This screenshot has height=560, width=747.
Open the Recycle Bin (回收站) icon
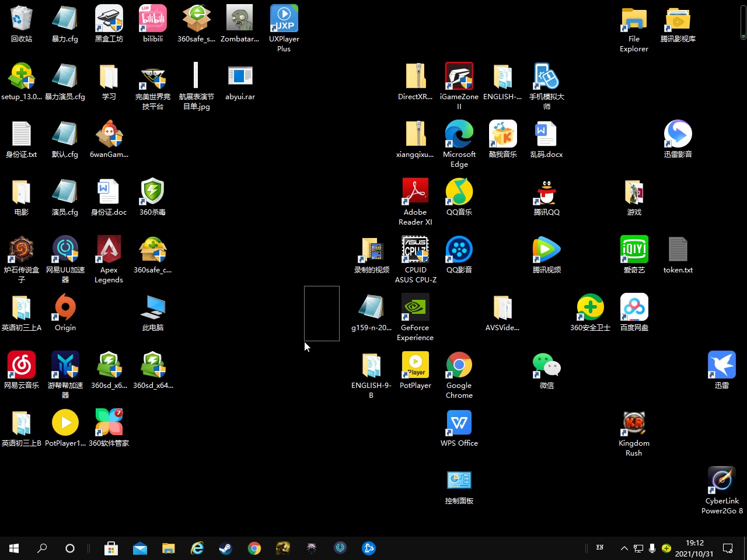(x=22, y=23)
